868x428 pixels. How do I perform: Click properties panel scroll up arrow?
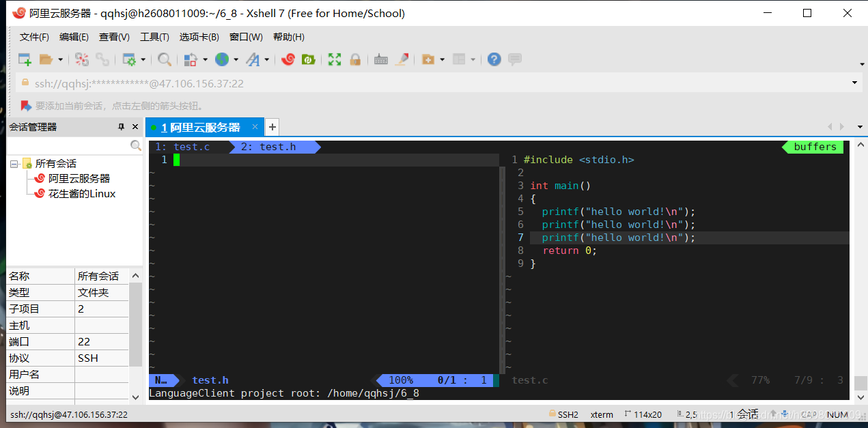point(135,276)
